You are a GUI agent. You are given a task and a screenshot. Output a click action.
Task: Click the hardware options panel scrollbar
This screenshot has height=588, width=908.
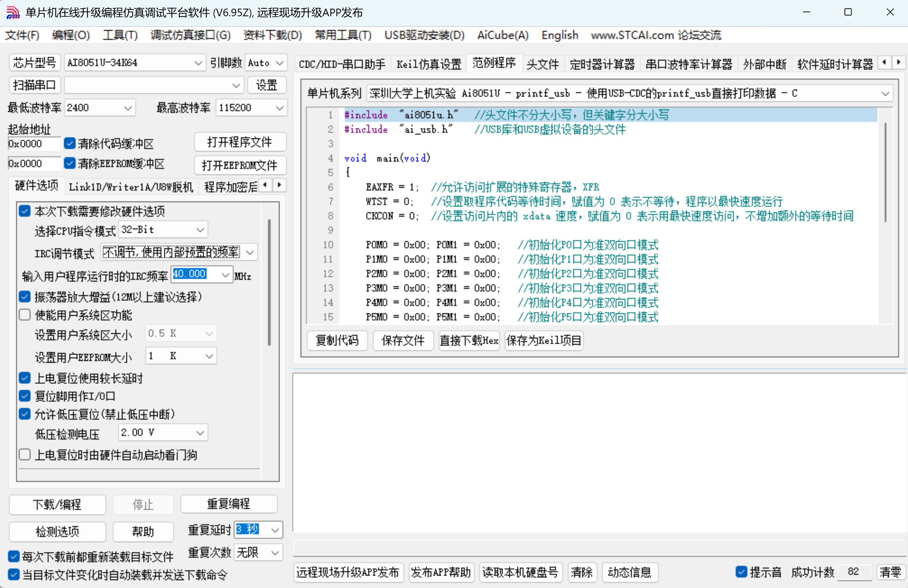pos(269,282)
